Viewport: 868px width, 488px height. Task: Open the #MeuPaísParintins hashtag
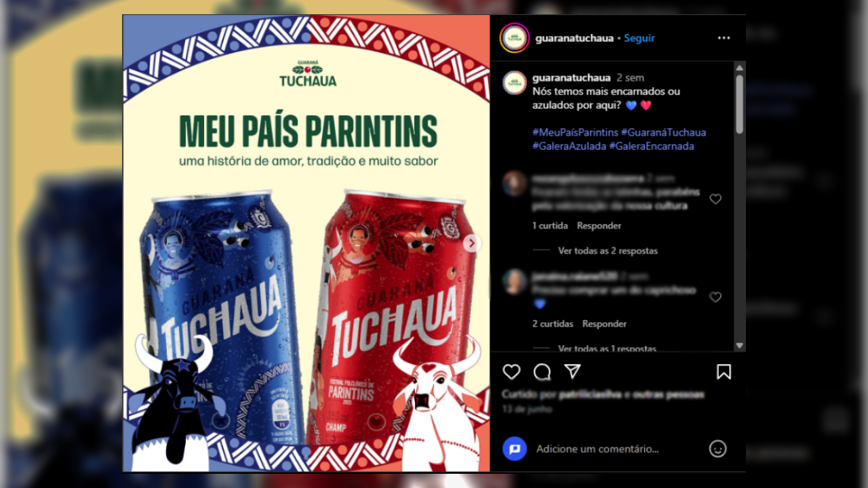coord(575,132)
